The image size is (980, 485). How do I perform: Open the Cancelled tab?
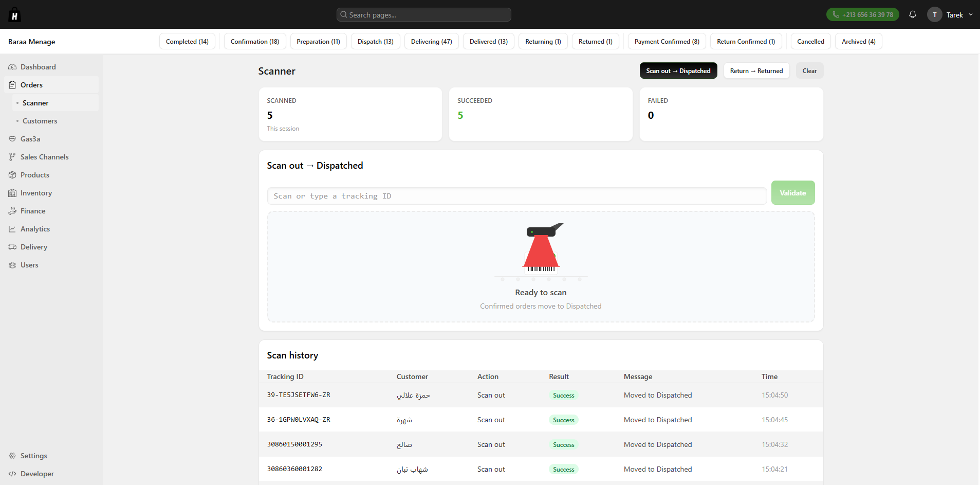coord(810,41)
